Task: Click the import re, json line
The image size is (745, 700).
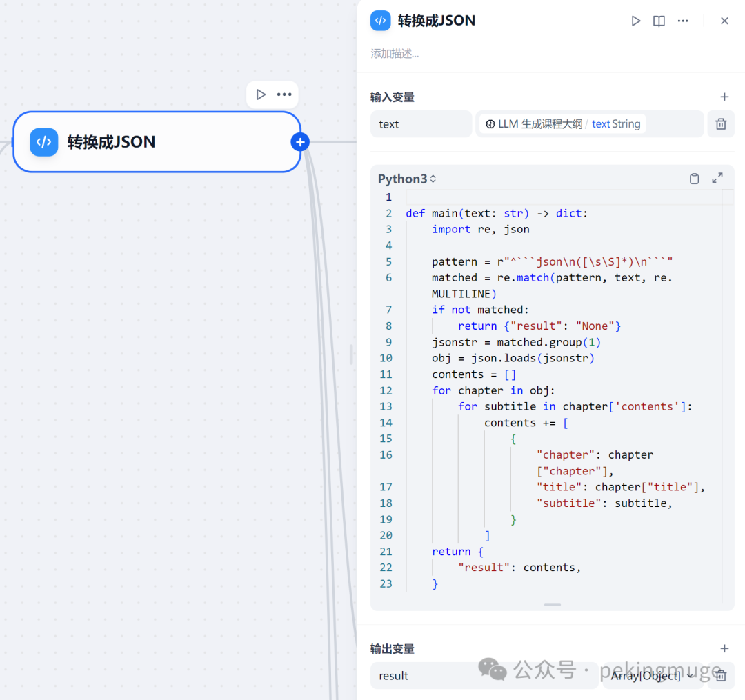Action: pos(480,230)
